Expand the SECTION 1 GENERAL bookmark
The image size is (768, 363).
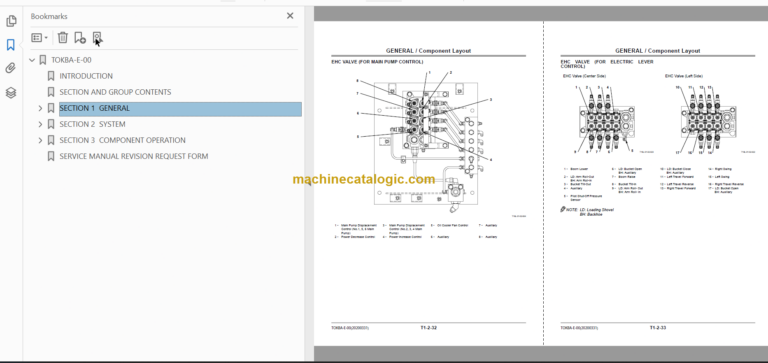(x=40, y=108)
